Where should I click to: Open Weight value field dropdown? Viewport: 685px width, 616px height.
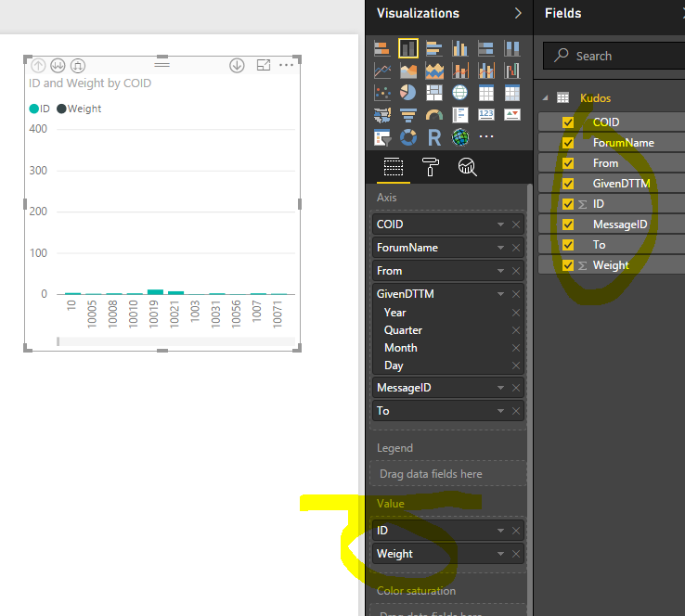coord(500,554)
